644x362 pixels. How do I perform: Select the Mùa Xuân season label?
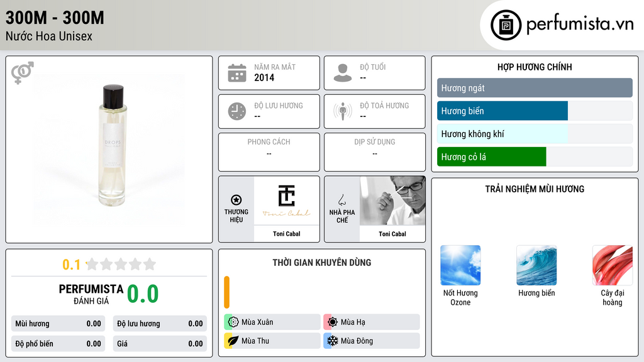click(x=257, y=322)
